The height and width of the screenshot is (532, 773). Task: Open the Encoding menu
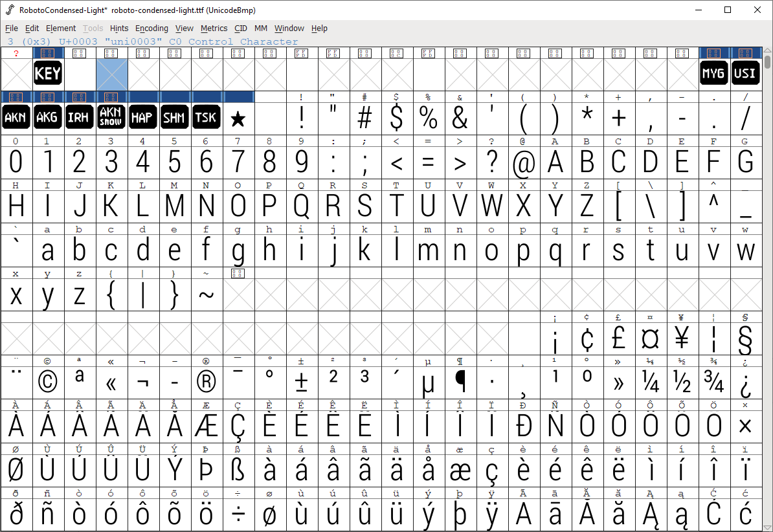point(152,28)
